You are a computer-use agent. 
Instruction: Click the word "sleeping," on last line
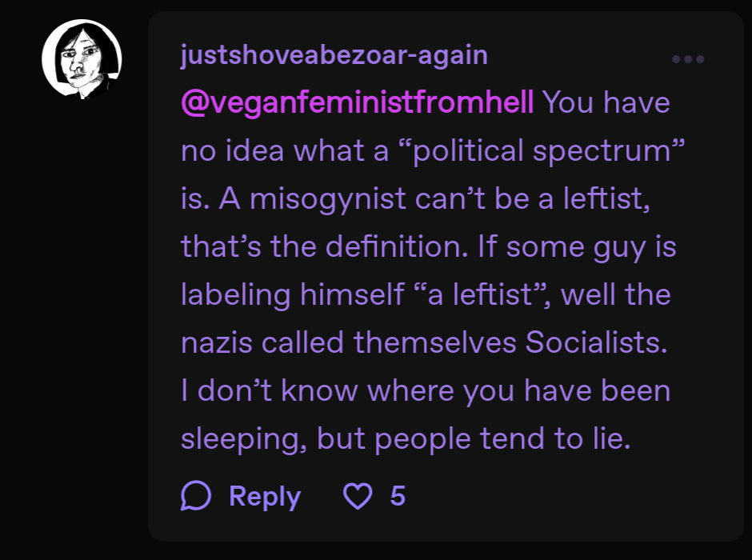point(244,438)
